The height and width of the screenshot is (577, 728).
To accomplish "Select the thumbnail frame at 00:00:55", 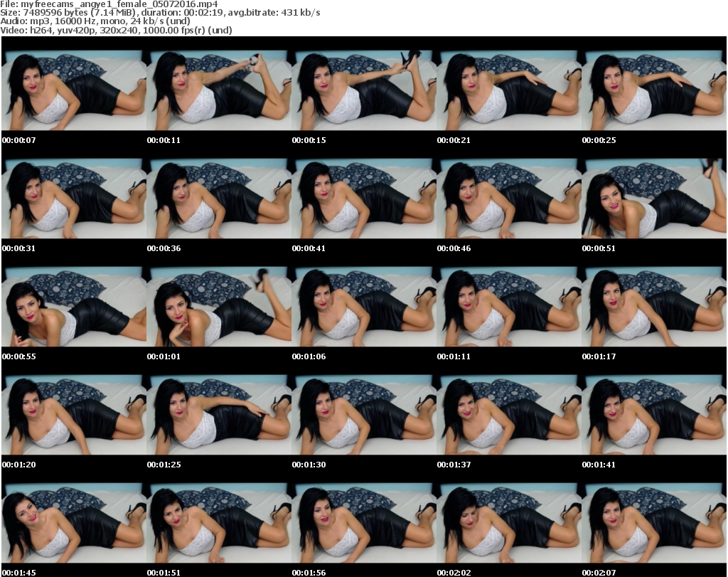I will click(x=74, y=307).
